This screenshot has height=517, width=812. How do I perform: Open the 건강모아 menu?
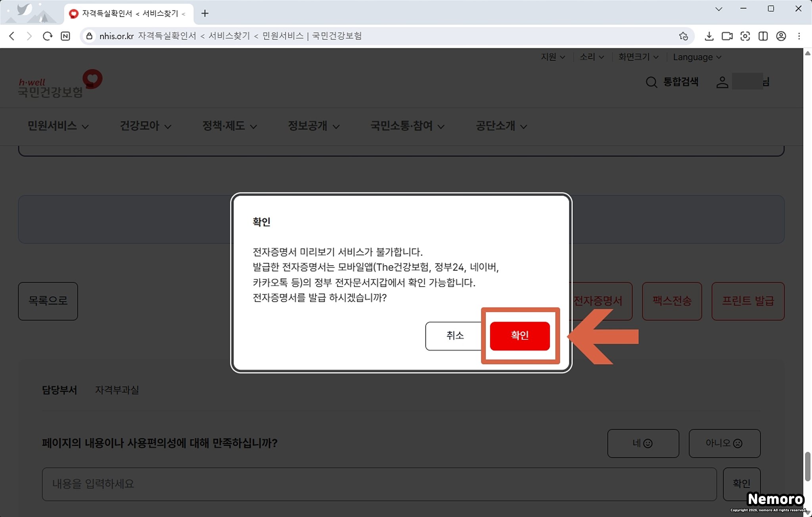[145, 126]
